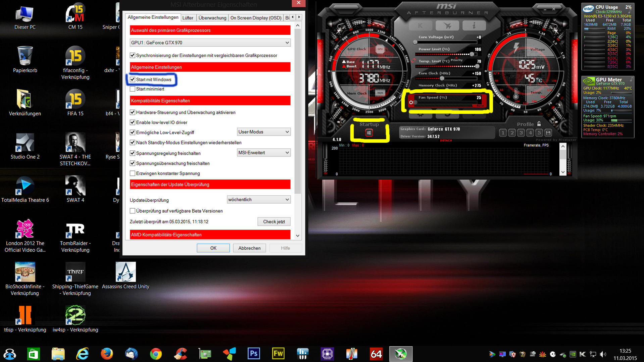Viewport: 644px width, 362px height.
Task: Open Google Chrome from the taskbar
Action: pos(156,354)
